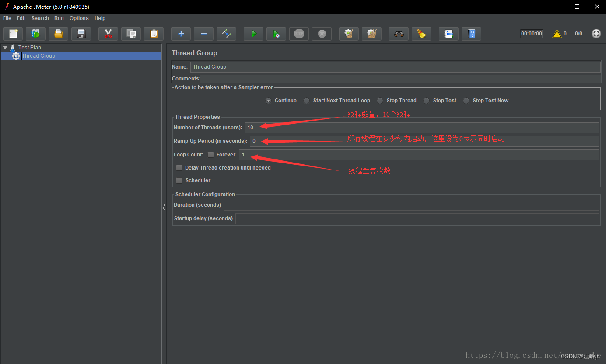Click the Stop test icon
606x364 pixels.
pyautogui.click(x=299, y=34)
